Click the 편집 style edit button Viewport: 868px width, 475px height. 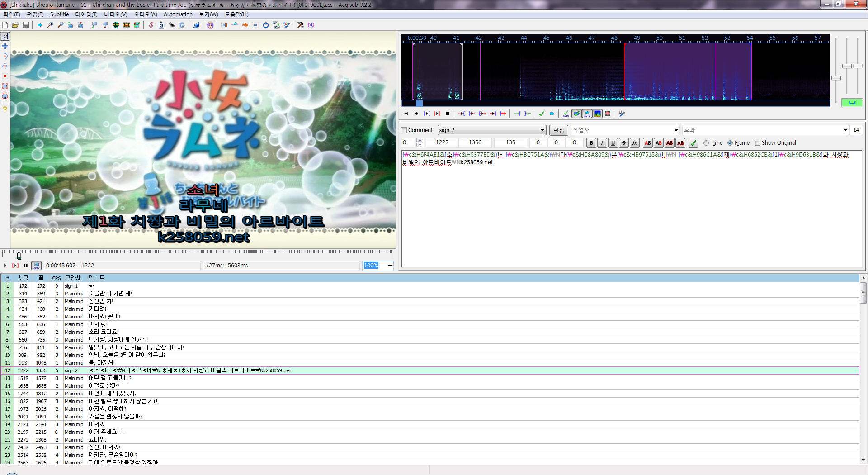point(559,130)
